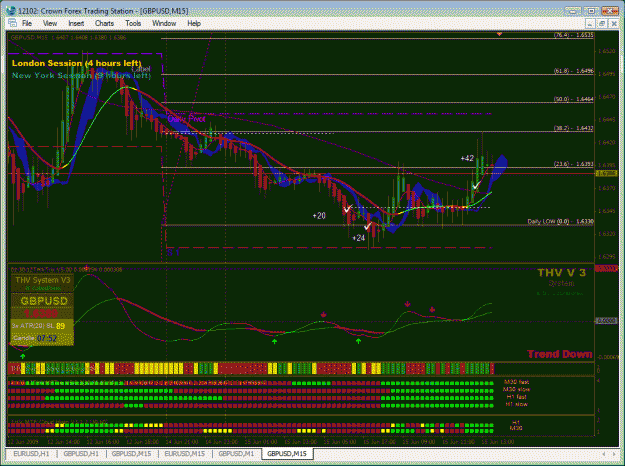Minimize the inner GBPUSD chart window
Screen dimensions: 625x466
[x=590, y=24]
